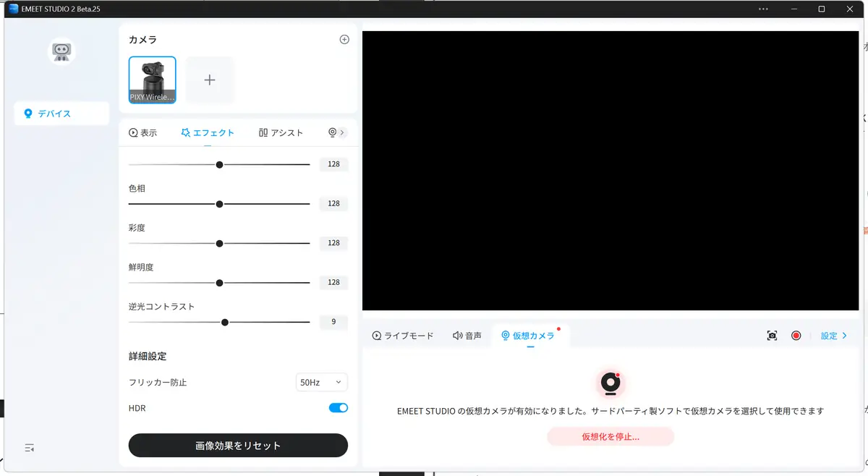Click the EMEET STUDIO app logo icon

tap(13, 9)
